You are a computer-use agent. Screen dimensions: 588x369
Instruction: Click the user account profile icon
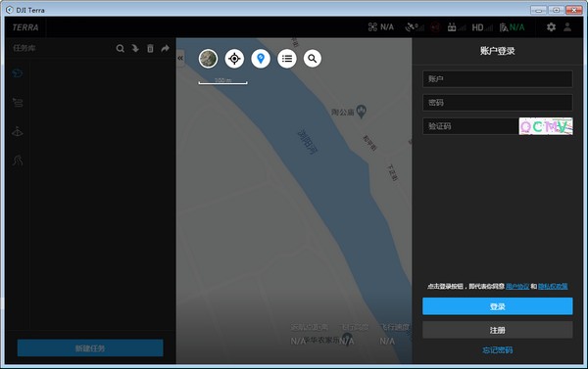pyautogui.click(x=567, y=27)
